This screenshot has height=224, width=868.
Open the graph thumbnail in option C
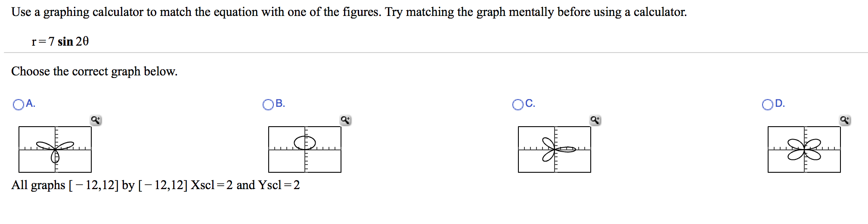point(555,149)
